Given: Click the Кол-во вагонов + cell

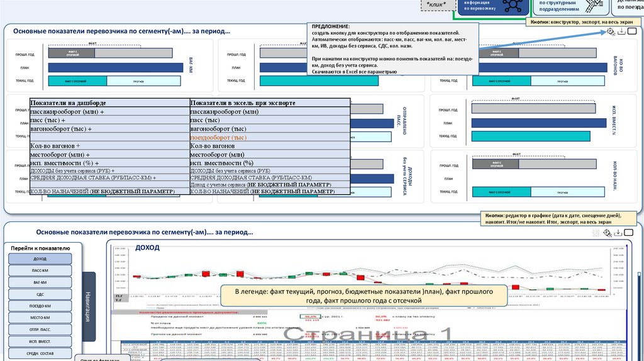Looking at the screenshot, I should (x=109, y=146).
